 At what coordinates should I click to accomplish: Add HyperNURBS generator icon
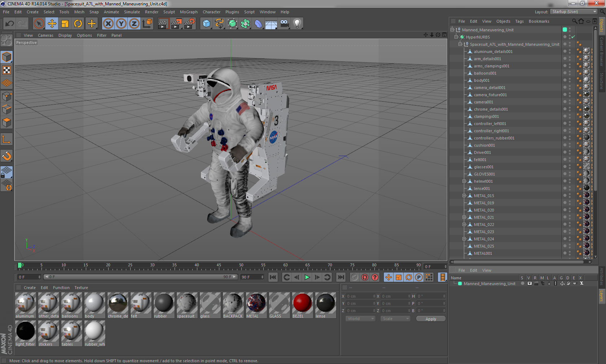click(232, 24)
